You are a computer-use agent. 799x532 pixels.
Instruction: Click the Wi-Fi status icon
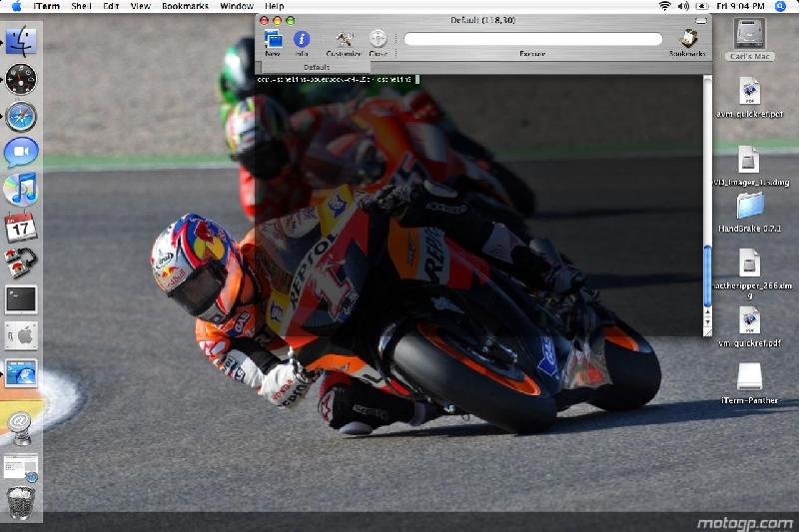click(x=664, y=6)
